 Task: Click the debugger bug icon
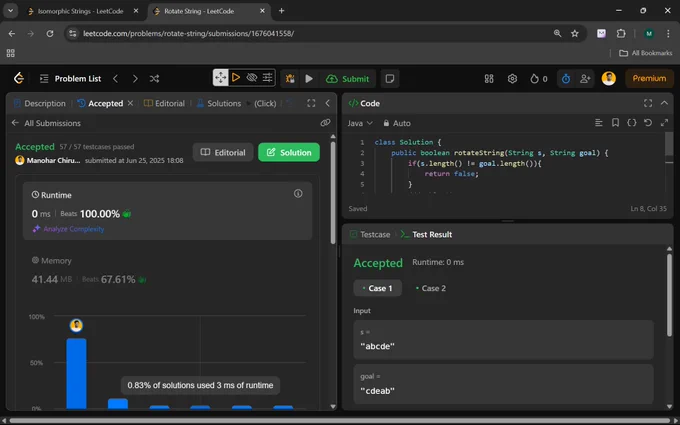pos(290,78)
